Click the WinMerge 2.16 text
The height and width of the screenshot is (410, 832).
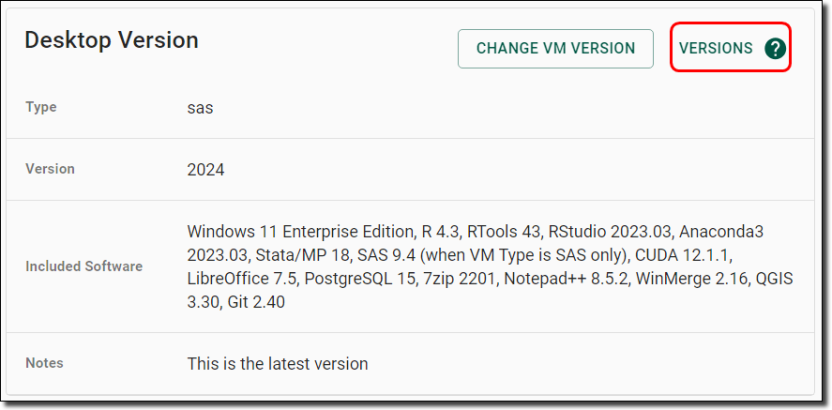coord(689,279)
